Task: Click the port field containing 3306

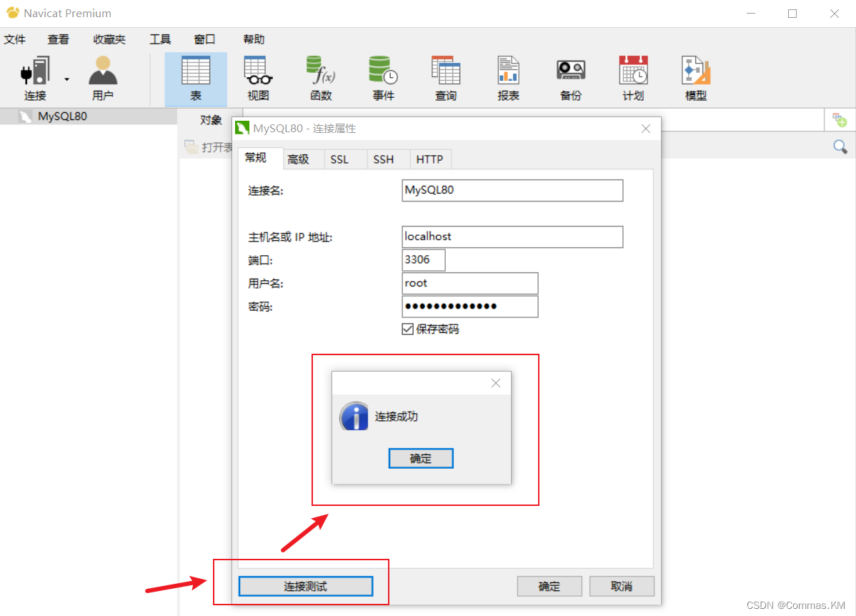Action: 424,260
